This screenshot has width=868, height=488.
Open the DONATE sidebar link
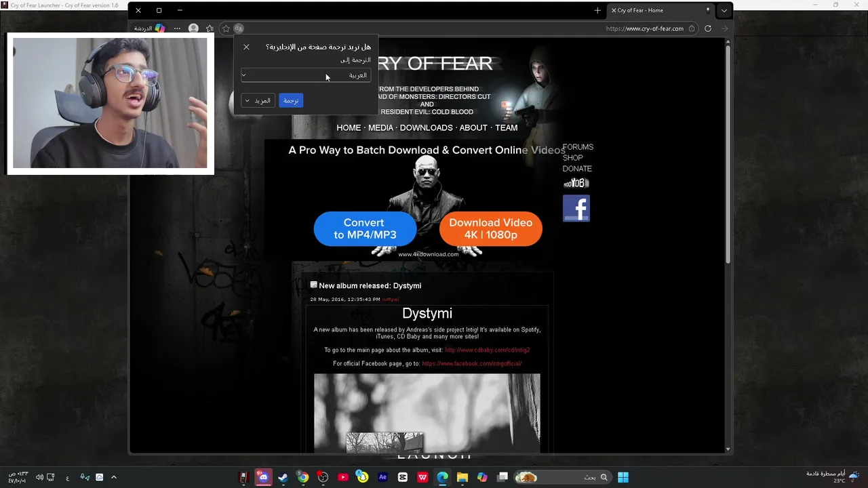tap(577, 169)
